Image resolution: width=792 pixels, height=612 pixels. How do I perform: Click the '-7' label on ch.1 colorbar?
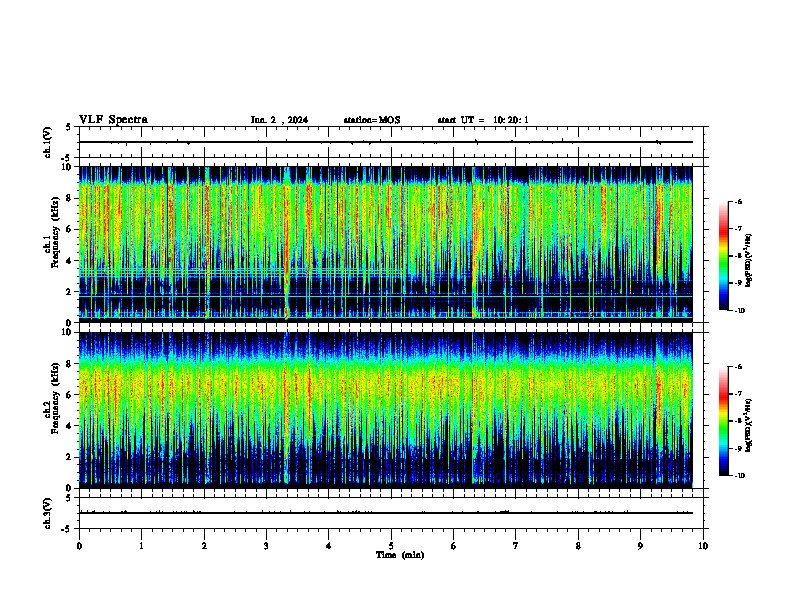click(x=738, y=229)
